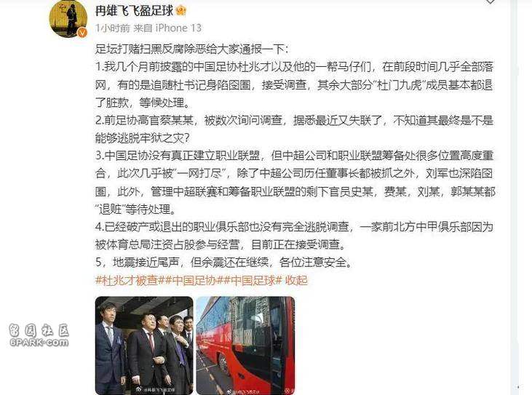Expand the post options chevron at top right

(491, 1)
